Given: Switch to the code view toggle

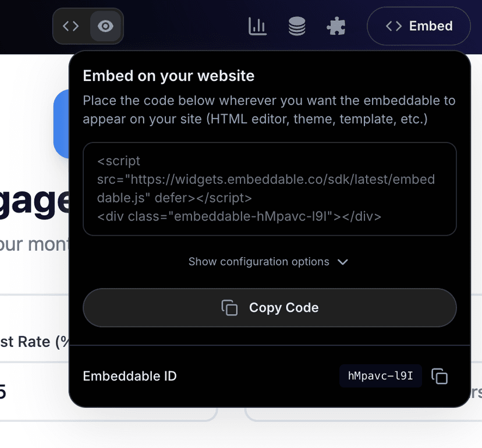Looking at the screenshot, I should pyautogui.click(x=71, y=26).
